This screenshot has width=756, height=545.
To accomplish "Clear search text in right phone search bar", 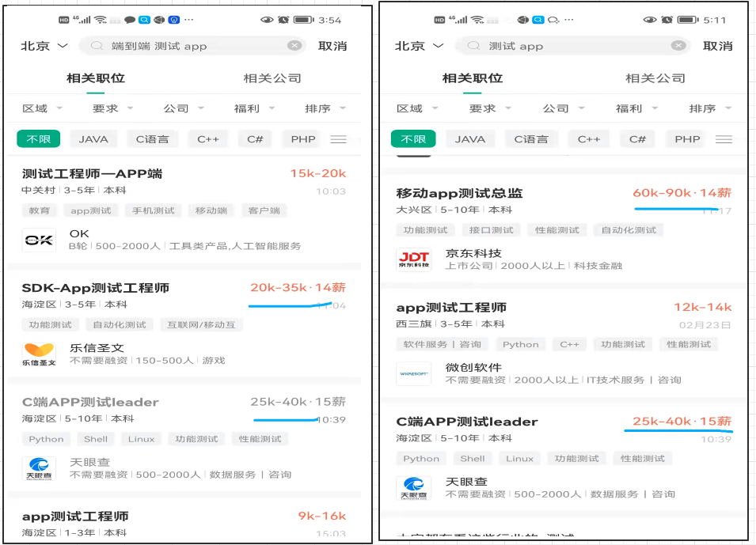I will [678, 46].
